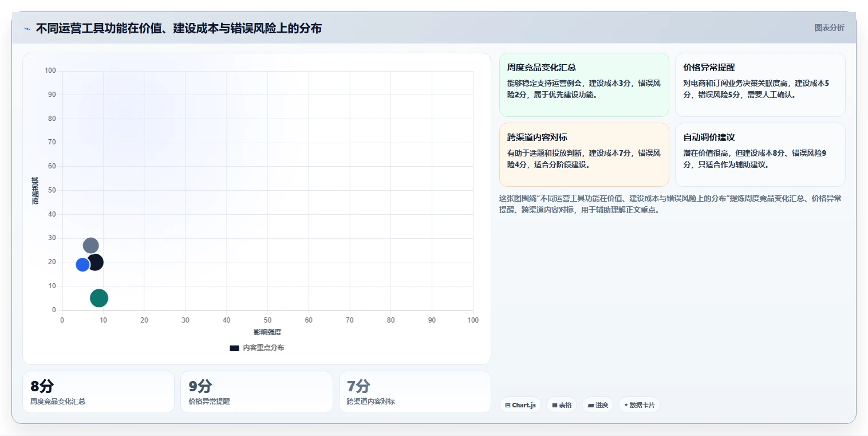
Task: Open the 跨渠道内容对标 orange info card
Action: [x=584, y=155]
